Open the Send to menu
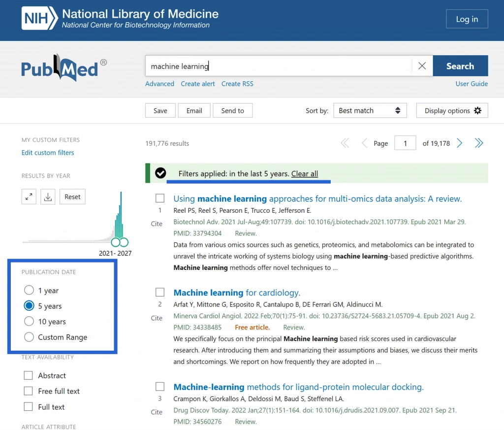Image resolution: width=504 pixels, height=430 pixels. [232, 110]
